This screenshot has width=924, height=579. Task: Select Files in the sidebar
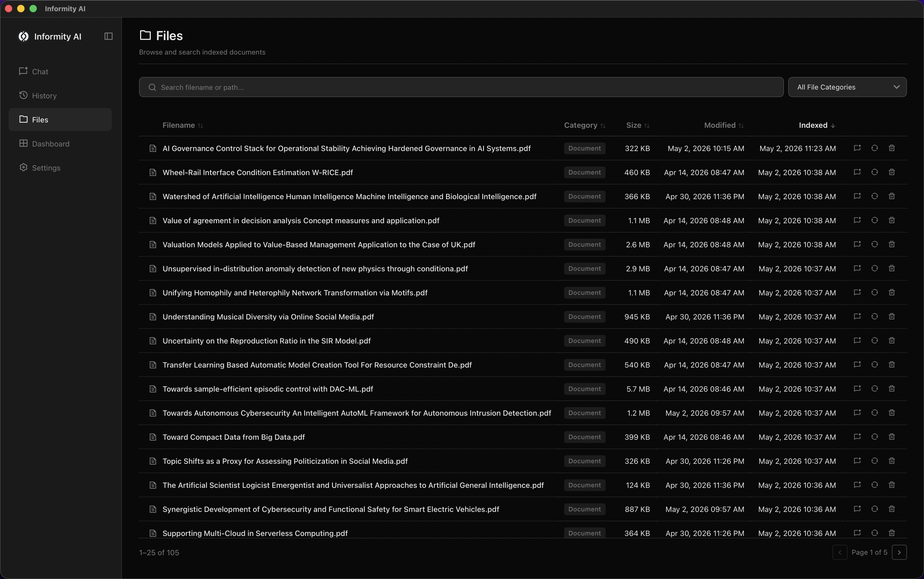click(x=60, y=119)
